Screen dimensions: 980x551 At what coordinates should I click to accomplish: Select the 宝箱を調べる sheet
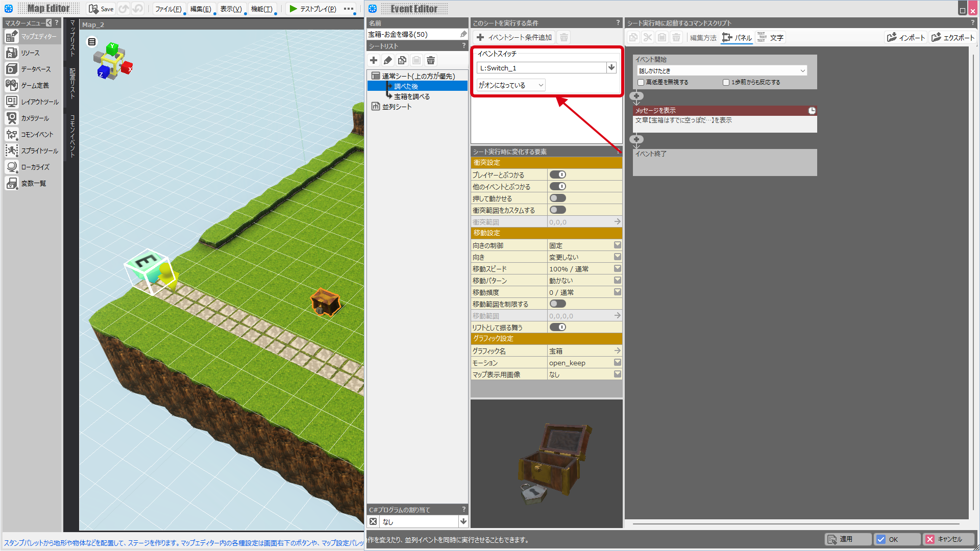pos(412,96)
